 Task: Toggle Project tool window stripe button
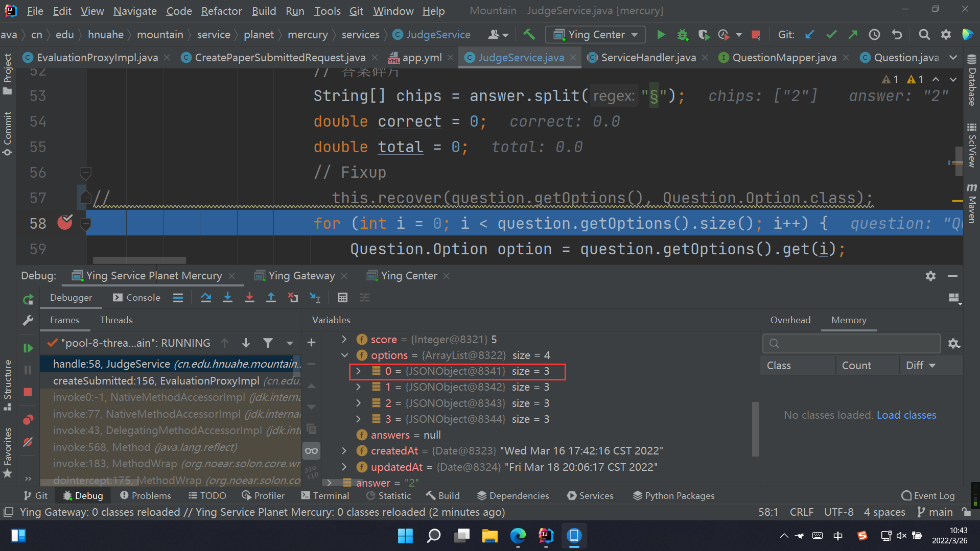click(8, 74)
